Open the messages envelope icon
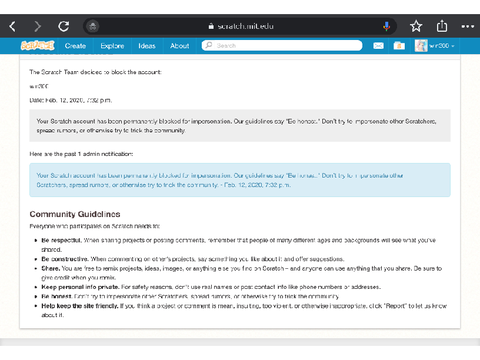Viewport: 480px width, 360px height. pyautogui.click(x=378, y=46)
